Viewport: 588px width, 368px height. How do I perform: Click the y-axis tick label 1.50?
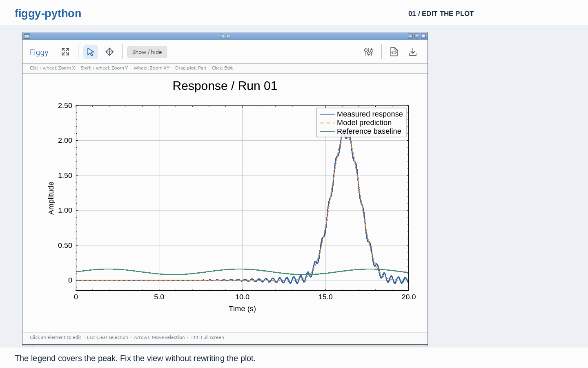coord(65,175)
